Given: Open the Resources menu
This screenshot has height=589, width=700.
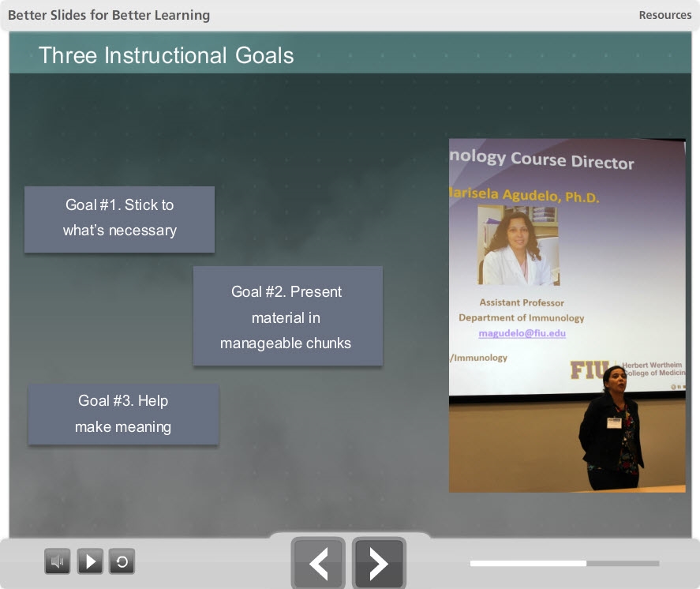Looking at the screenshot, I should tap(664, 15).
